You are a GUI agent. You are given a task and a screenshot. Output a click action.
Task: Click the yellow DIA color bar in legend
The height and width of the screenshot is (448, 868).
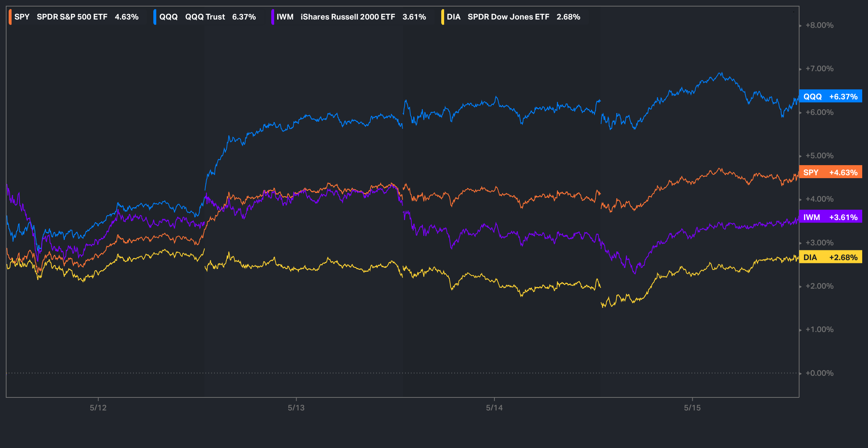[442, 17]
